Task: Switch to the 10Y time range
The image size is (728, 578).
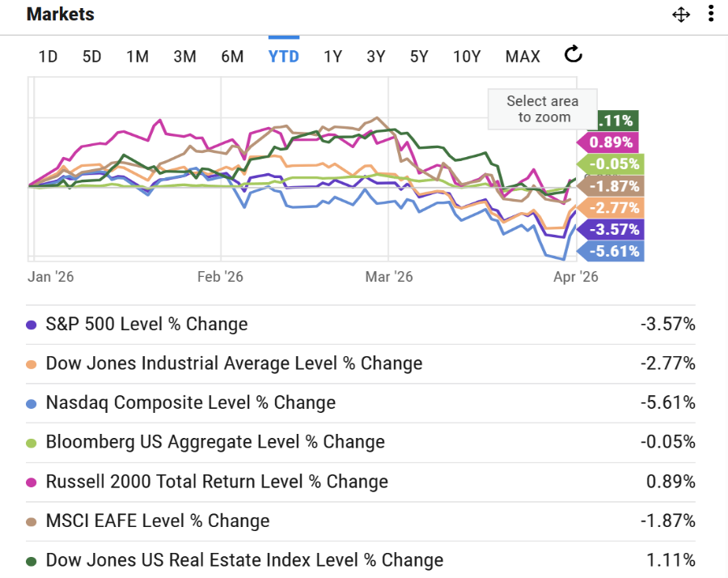Action: (467, 57)
